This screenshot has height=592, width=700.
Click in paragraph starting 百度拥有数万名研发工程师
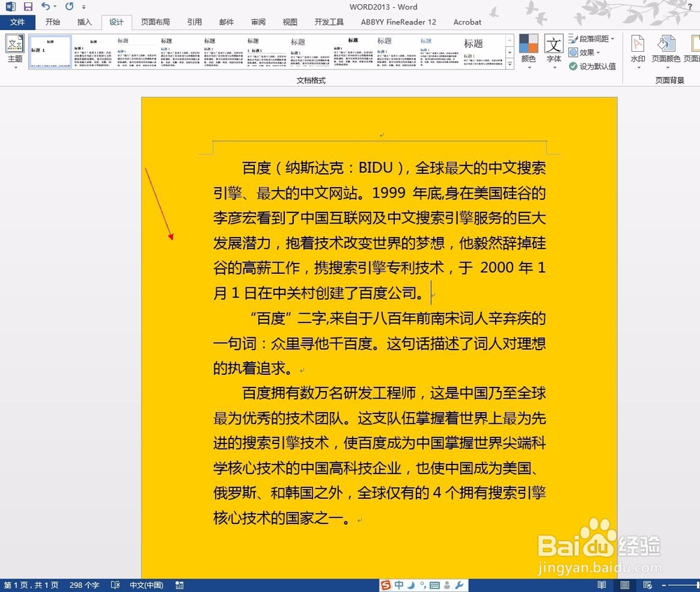coord(379,455)
